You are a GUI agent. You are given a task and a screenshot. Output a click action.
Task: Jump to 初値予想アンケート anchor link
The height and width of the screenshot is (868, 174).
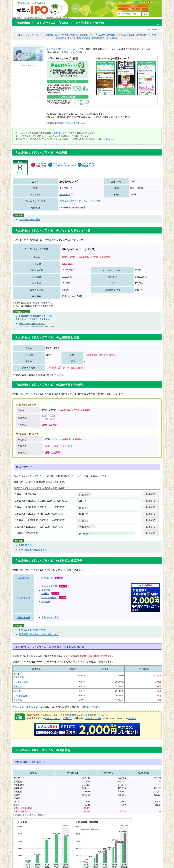88,35
